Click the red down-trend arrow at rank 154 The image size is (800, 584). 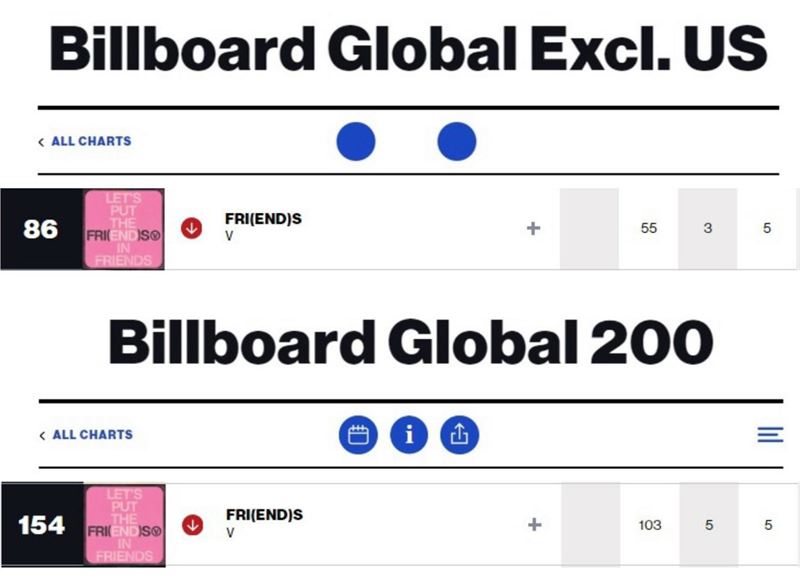point(191,525)
